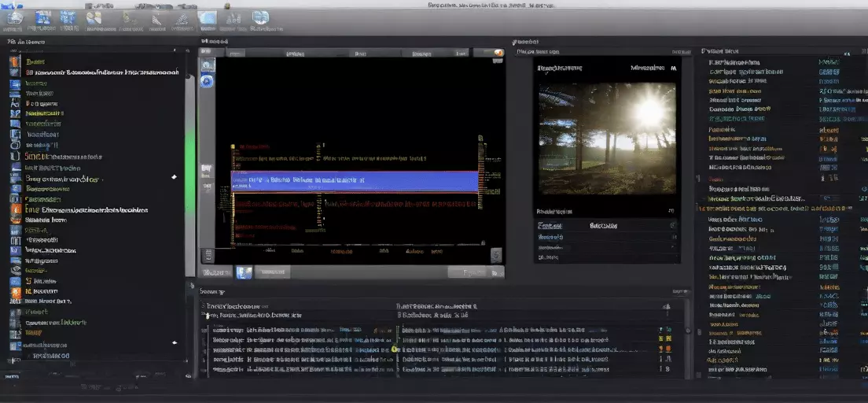The width and height of the screenshot is (868, 403).
Task: Toggle the yellow circle marker in bottom list
Action: pos(394,349)
